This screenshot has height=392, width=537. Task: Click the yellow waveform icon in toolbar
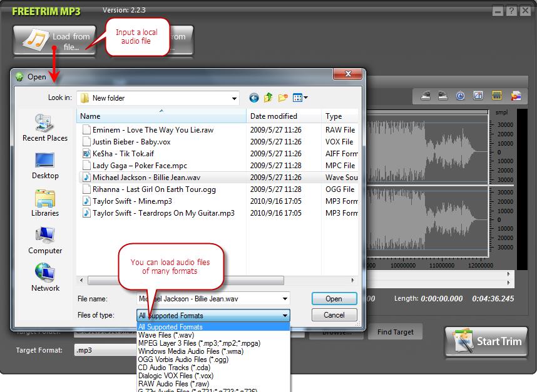pyautogui.click(x=497, y=96)
